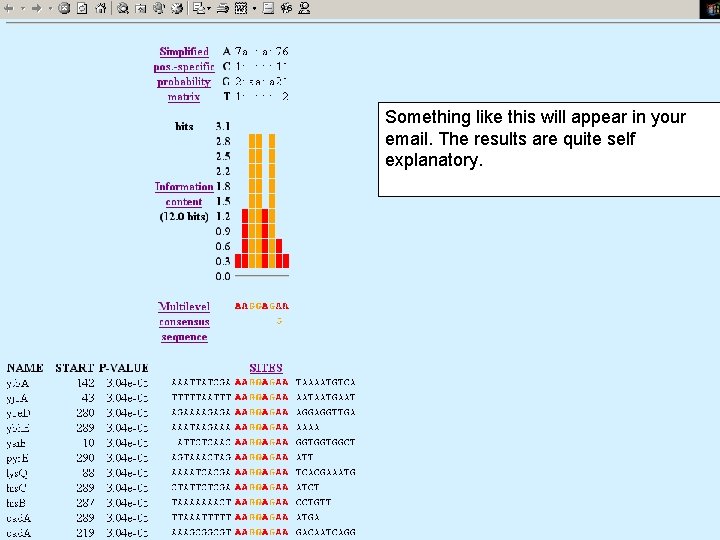Click the Windows logo throbber icon
720x540 pixels.
(x=710, y=9)
